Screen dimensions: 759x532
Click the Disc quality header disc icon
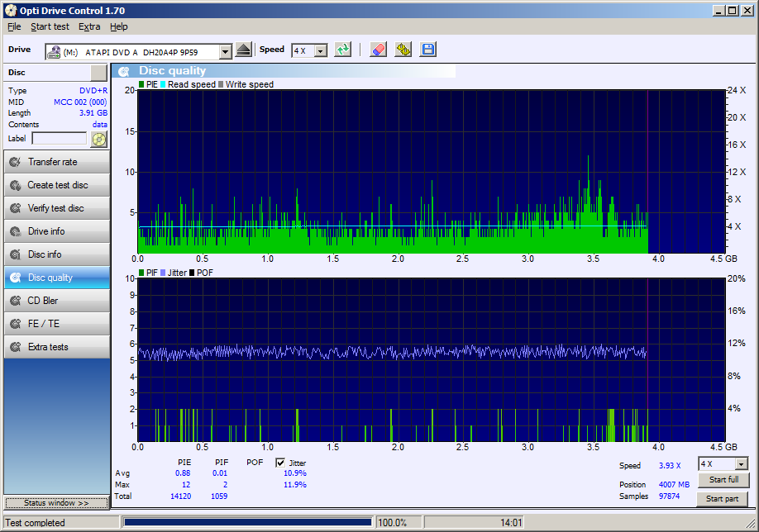(x=124, y=72)
